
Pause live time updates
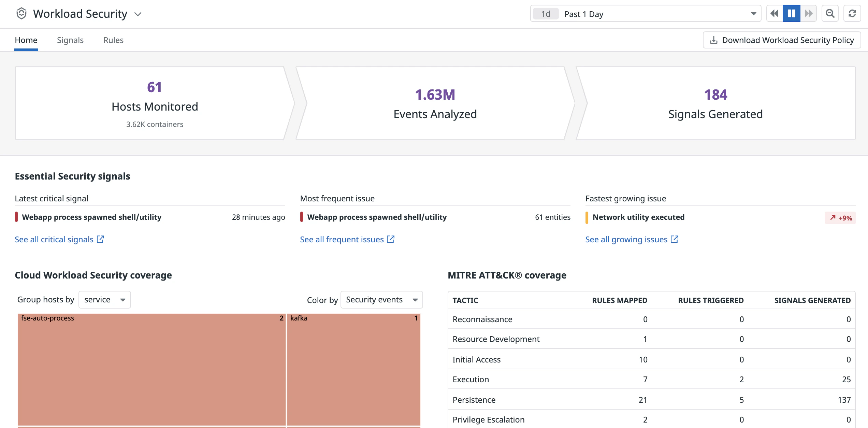pyautogui.click(x=792, y=14)
